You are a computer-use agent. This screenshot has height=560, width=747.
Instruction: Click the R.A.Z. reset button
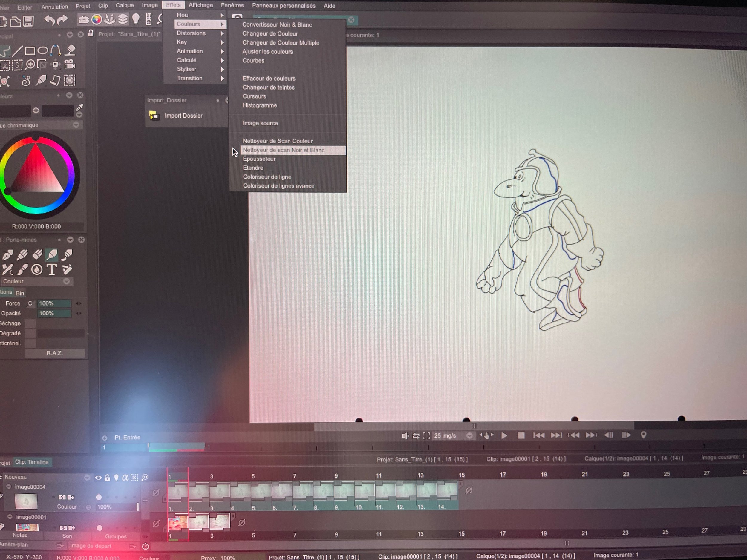pyautogui.click(x=55, y=353)
